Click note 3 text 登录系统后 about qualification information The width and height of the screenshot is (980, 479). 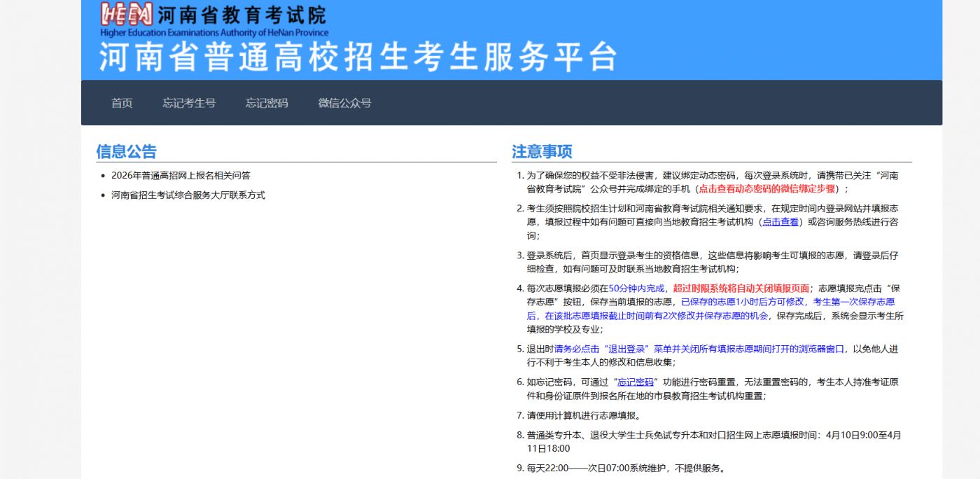[713, 262]
